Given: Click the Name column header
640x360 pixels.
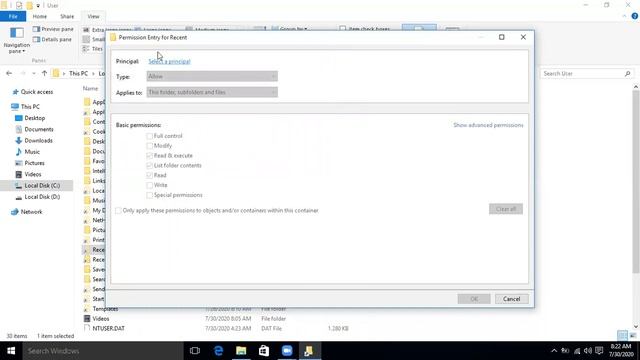Looking at the screenshot, I should coord(91,88).
